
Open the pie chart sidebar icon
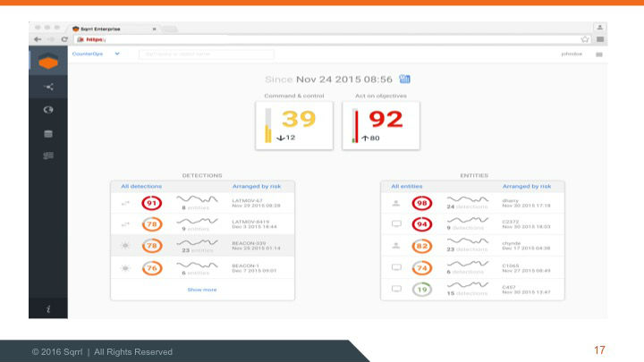(x=48, y=110)
